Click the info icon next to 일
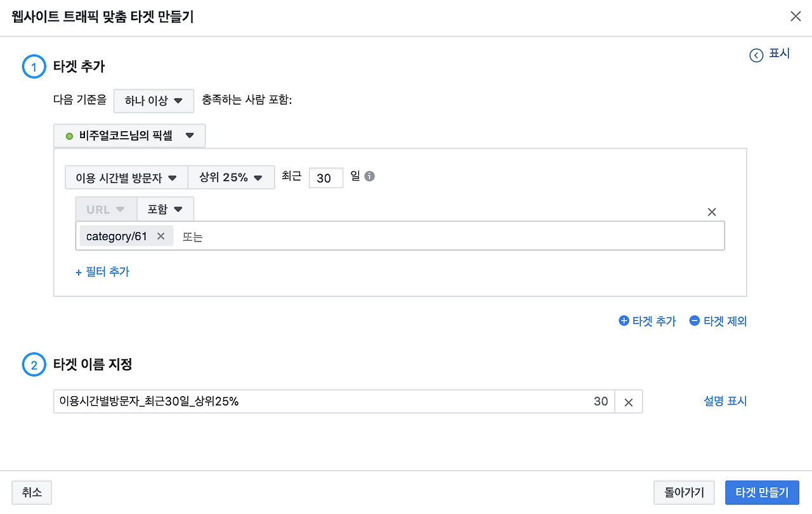 (369, 177)
